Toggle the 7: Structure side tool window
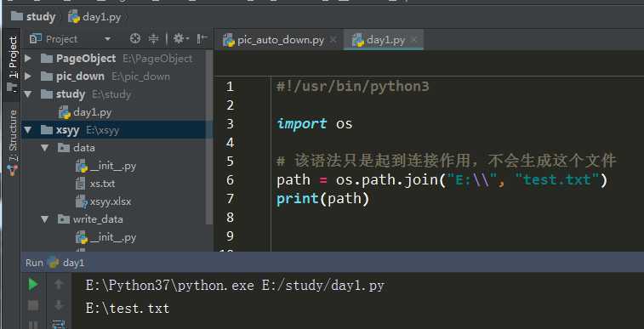The width and height of the screenshot is (644, 329). point(12,141)
